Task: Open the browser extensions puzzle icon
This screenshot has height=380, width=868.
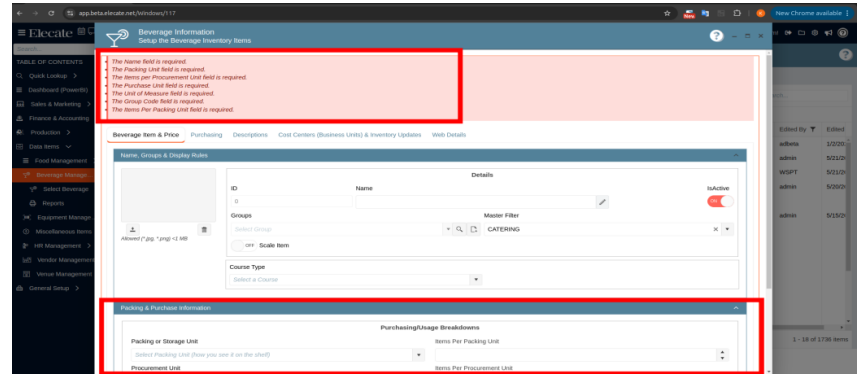Action: click(x=737, y=13)
